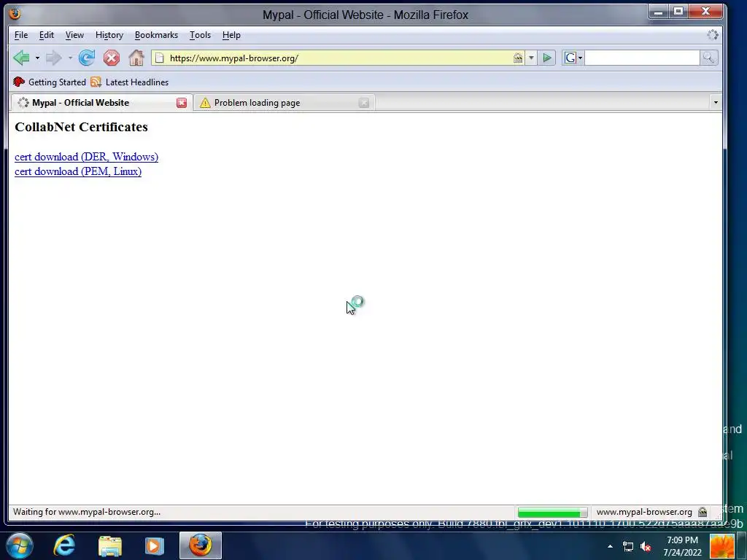
Task: Click the Firefox taskbar button
Action: point(201,545)
